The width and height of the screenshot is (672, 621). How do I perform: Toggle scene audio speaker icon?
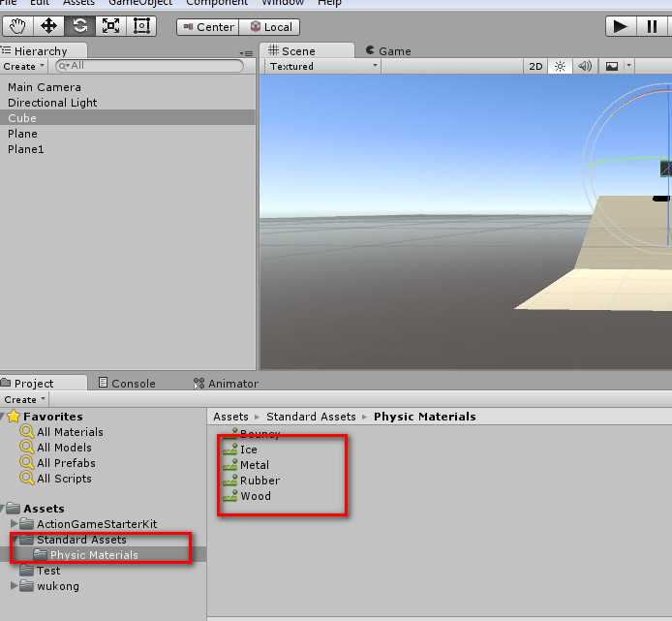point(585,67)
